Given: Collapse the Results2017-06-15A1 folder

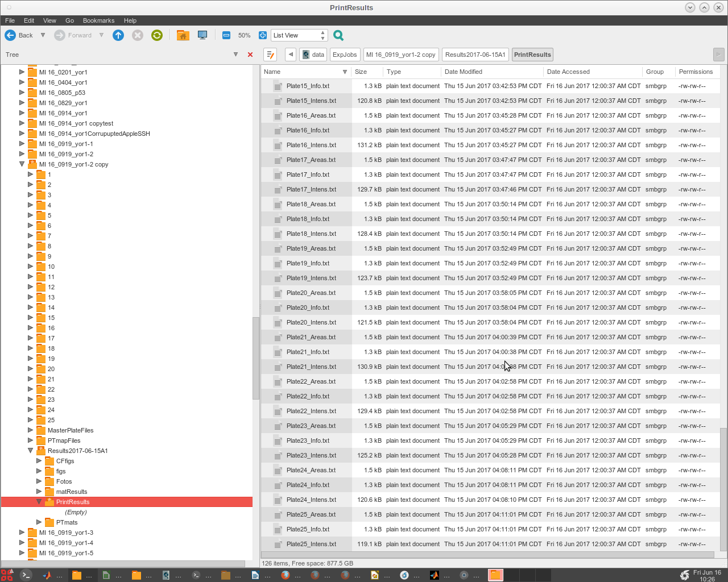Looking at the screenshot, I should pos(31,451).
